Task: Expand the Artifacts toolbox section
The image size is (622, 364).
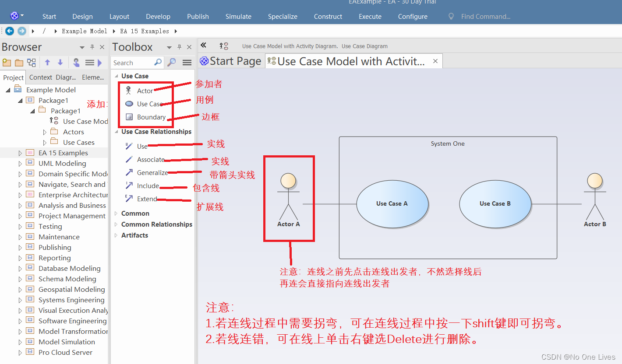Action: (117, 235)
